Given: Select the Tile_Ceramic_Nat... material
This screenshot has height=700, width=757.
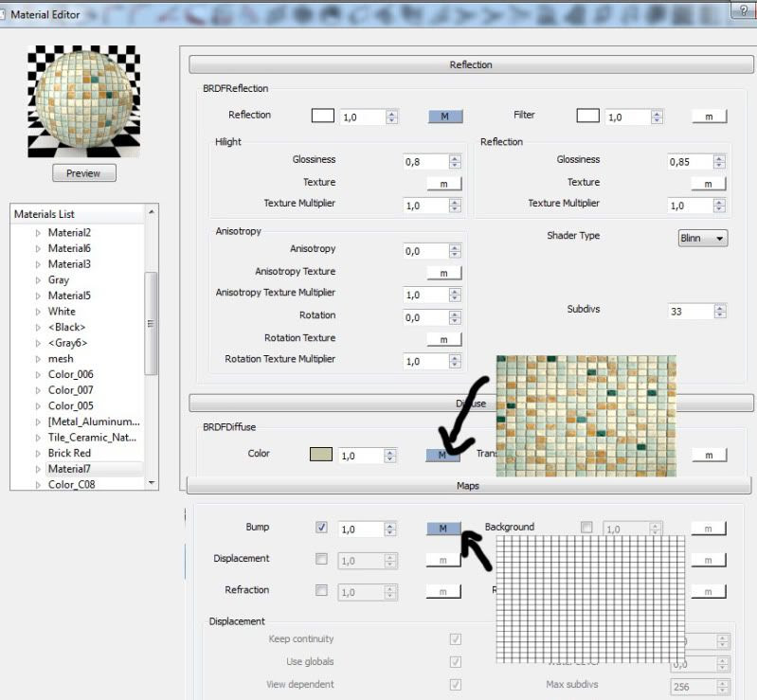Looking at the screenshot, I should coord(92,438).
